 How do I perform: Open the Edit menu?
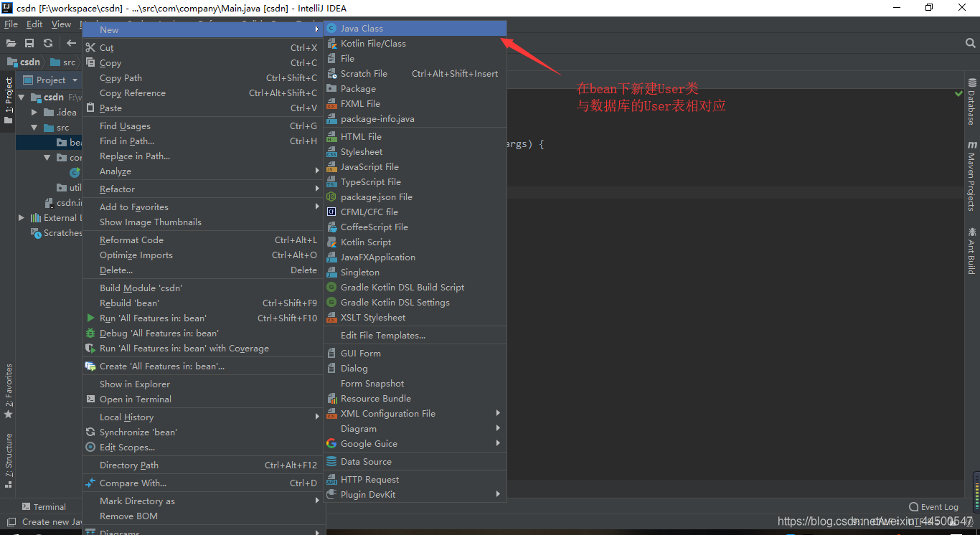tap(34, 24)
